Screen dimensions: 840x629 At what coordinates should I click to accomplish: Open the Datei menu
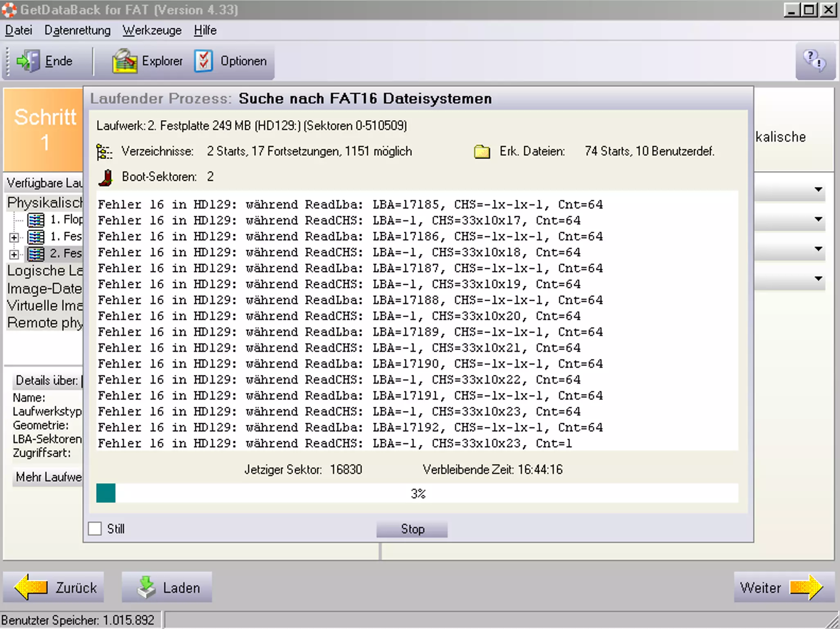coord(18,30)
